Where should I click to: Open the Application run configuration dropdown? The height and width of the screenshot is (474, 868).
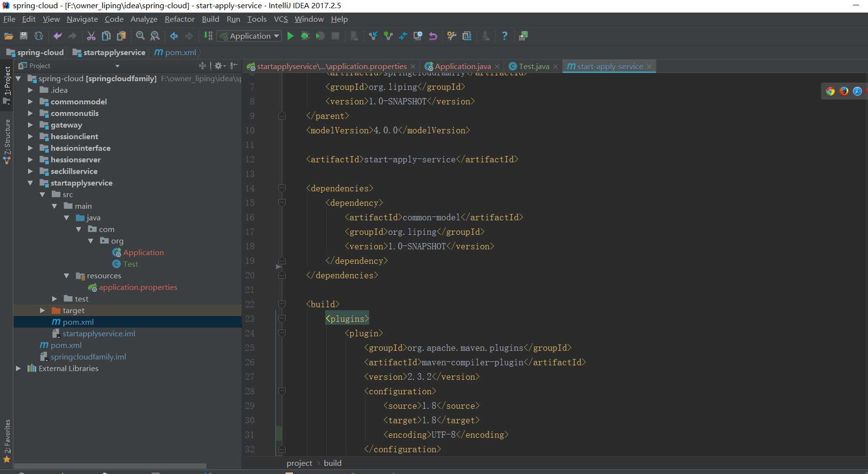(x=249, y=36)
